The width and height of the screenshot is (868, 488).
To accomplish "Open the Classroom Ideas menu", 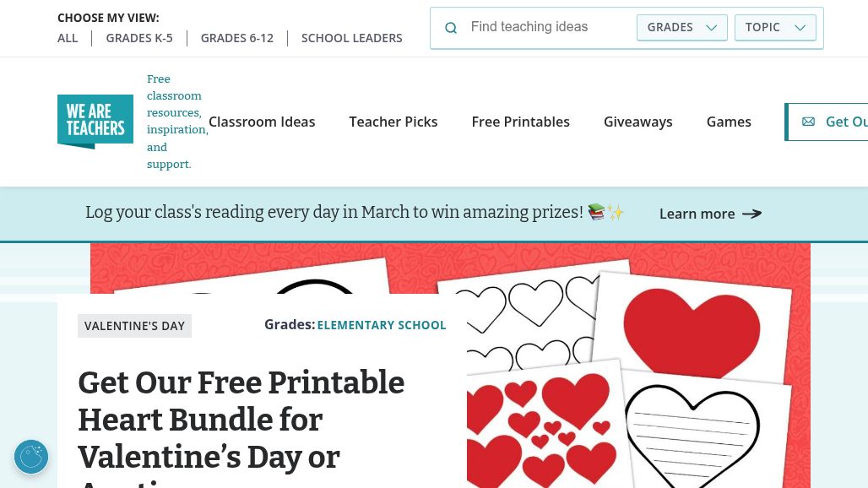I will (262, 122).
